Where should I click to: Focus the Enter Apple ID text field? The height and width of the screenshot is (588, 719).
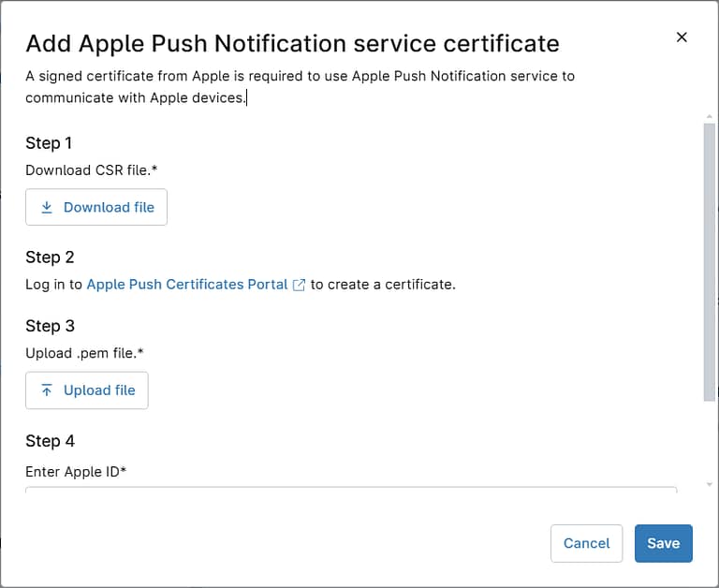[350, 488]
